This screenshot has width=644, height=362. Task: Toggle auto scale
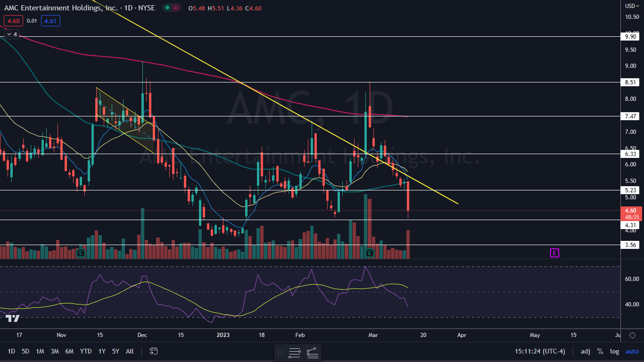point(632,351)
